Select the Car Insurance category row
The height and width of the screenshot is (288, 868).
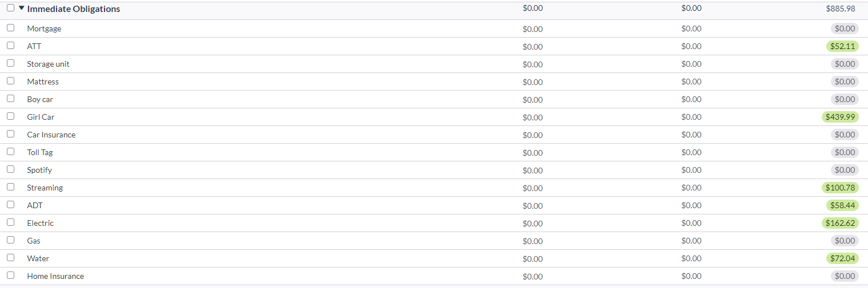click(434, 135)
